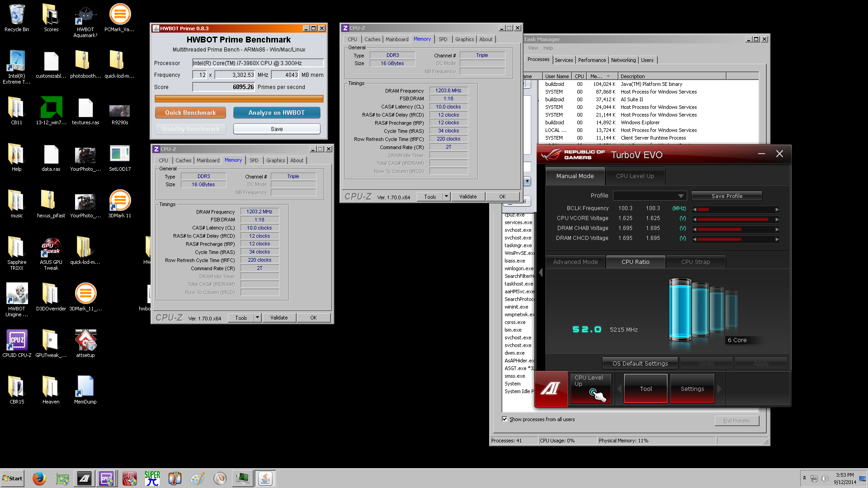Screen dimensions: 868x488
Task: Expand hidden system tray icons arrow
Action: (x=804, y=478)
